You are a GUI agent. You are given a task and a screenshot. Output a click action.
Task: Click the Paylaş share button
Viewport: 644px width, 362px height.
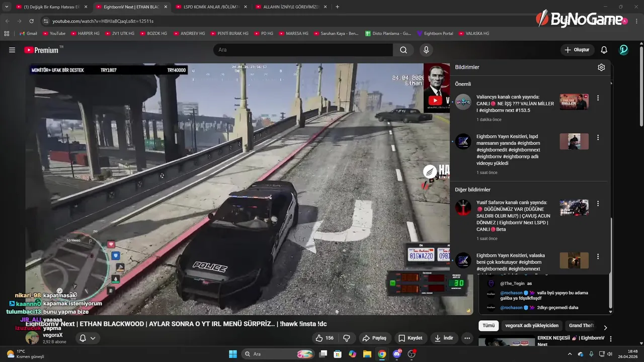coord(374,338)
